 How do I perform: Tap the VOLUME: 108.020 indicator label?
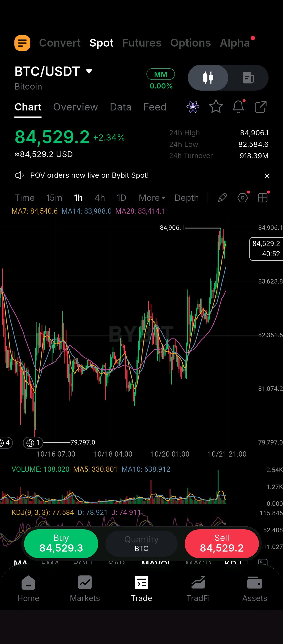click(x=41, y=469)
